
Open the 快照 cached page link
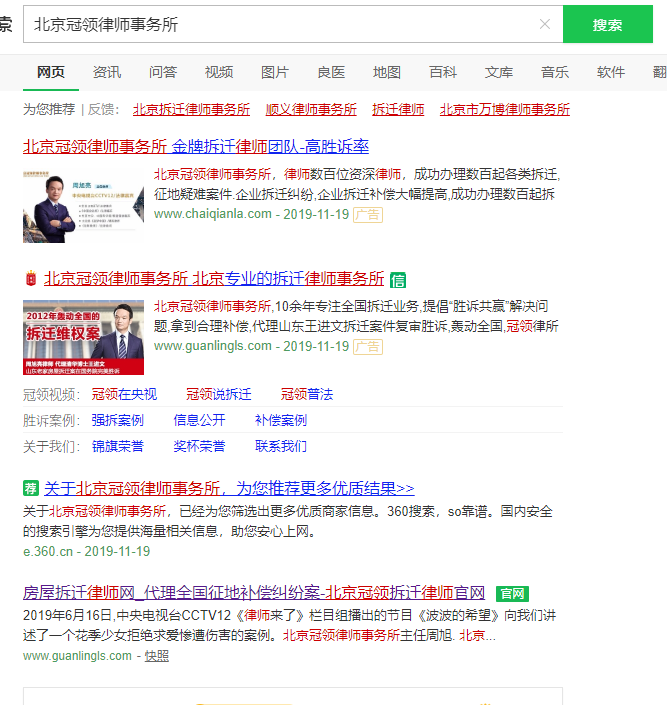tap(157, 656)
